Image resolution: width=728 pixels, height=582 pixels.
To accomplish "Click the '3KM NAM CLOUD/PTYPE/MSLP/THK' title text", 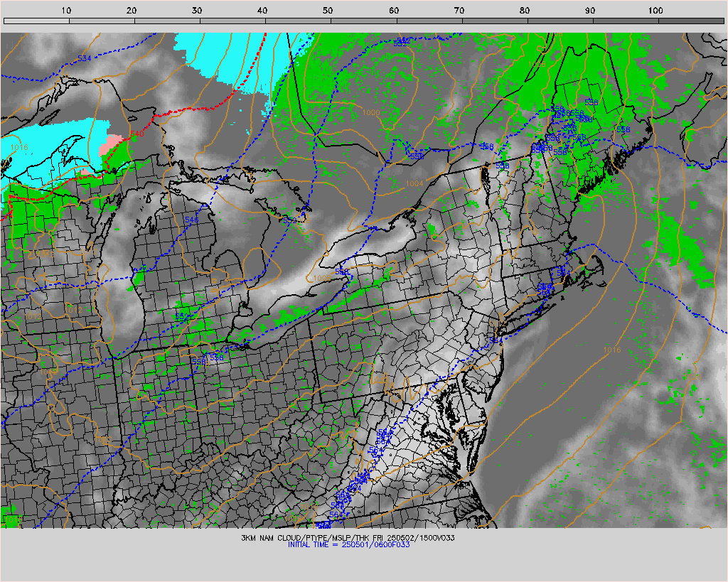I will [x=304, y=538].
